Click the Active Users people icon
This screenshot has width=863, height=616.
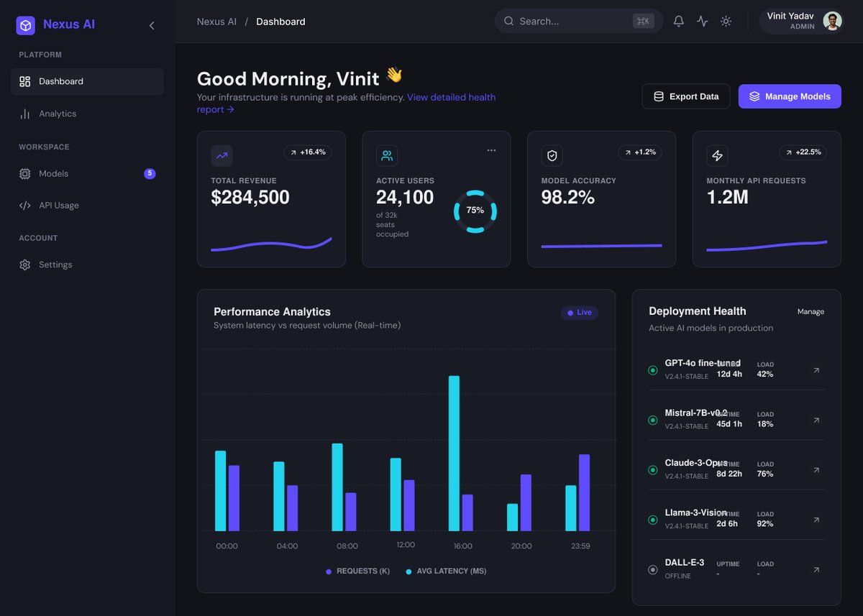387,155
